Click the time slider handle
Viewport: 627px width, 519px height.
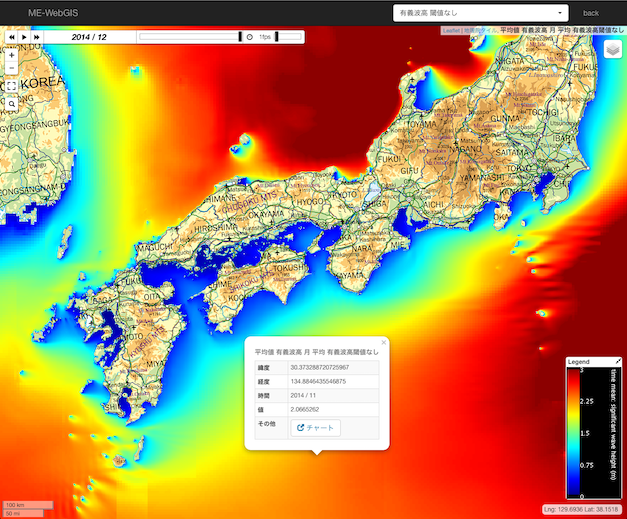240,37
